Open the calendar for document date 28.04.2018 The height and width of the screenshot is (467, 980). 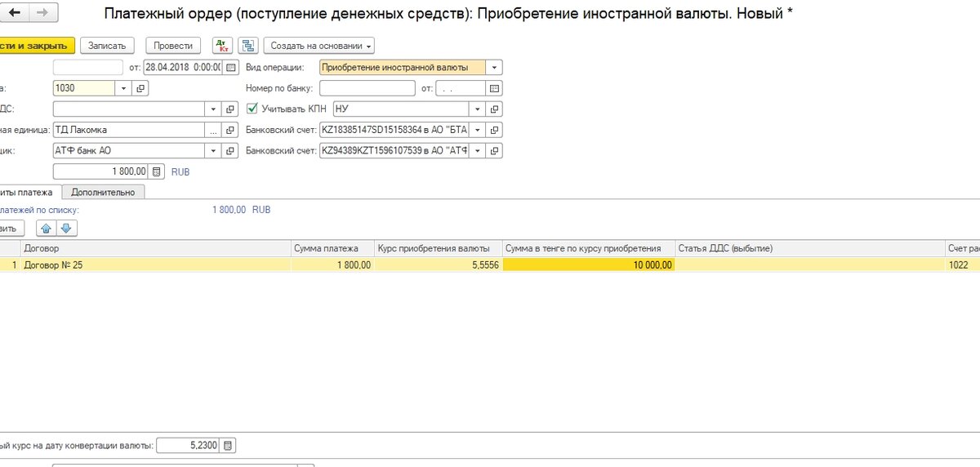[x=230, y=68]
